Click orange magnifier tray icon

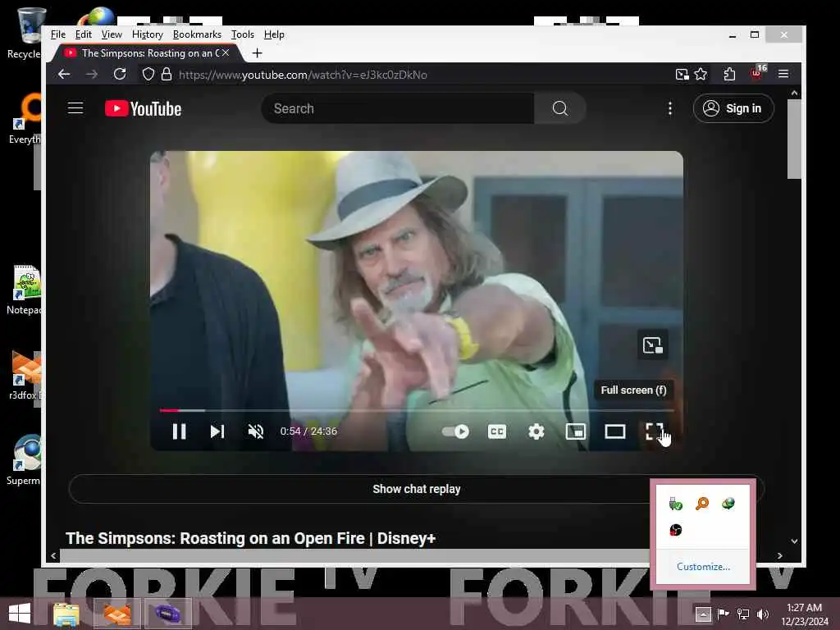pyautogui.click(x=702, y=504)
